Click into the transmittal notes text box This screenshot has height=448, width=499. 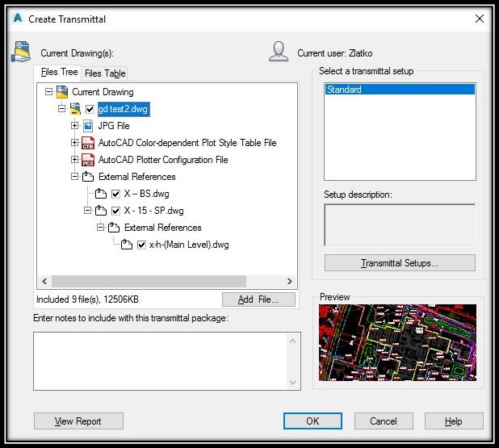[x=160, y=361]
